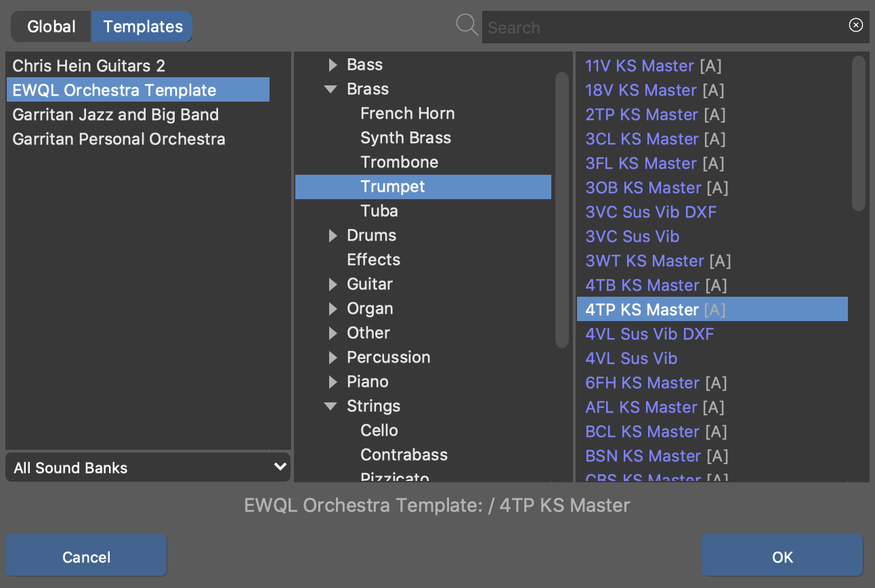Collapse the Brass category
This screenshot has width=875, height=588.
click(x=331, y=89)
